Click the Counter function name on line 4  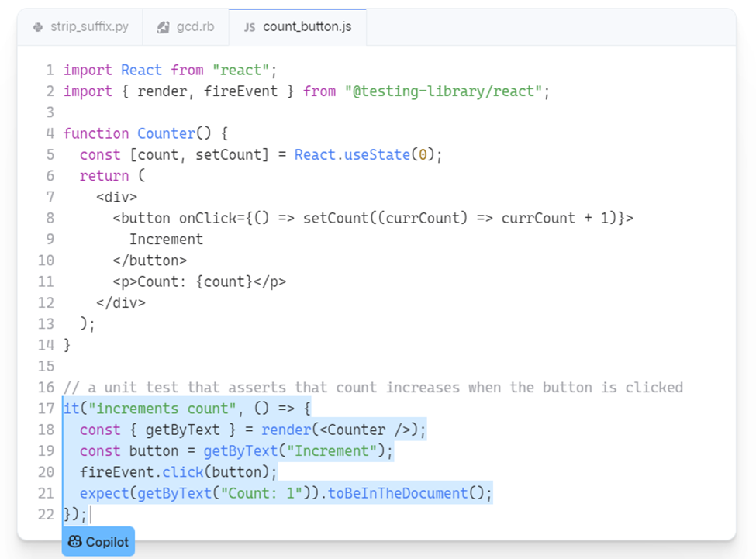[166, 133]
